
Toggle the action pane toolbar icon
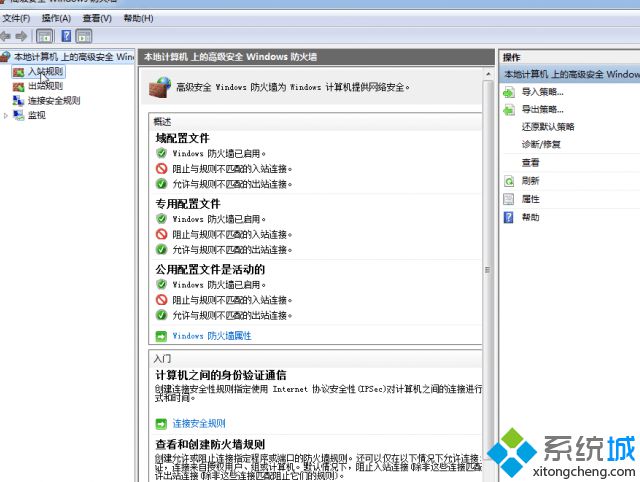click(x=84, y=36)
